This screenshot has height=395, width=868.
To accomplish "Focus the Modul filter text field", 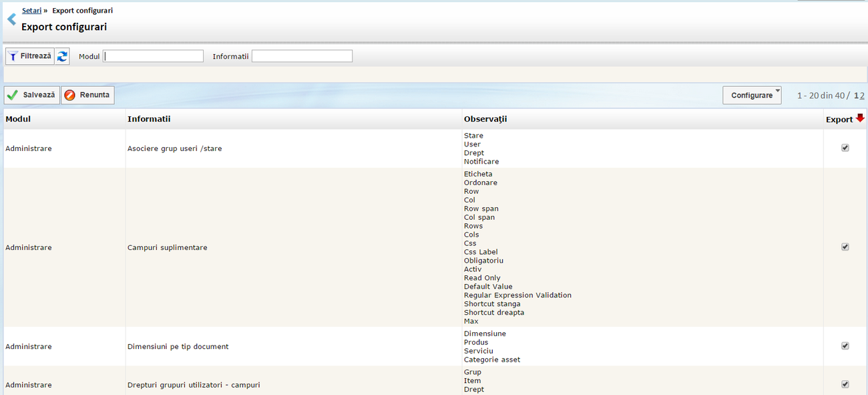I will coord(154,56).
